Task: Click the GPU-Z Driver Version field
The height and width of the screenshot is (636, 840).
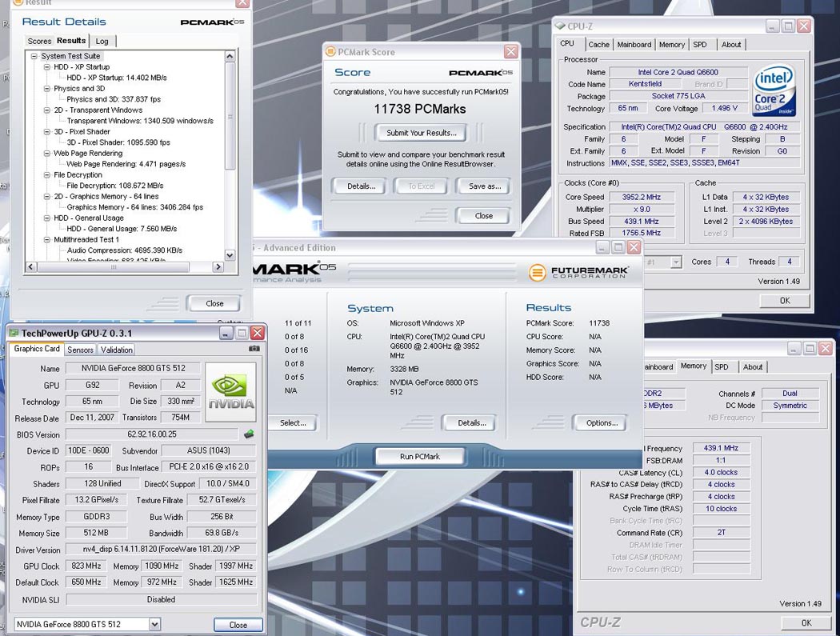Action: click(x=161, y=549)
